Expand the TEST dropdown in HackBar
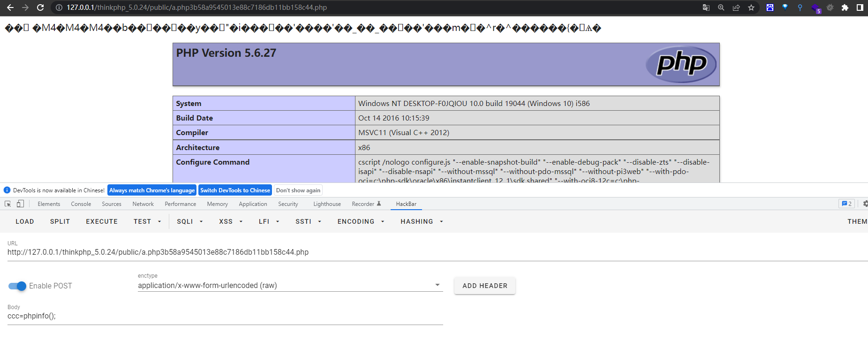Viewport: 868px width, 341px height. (147, 221)
